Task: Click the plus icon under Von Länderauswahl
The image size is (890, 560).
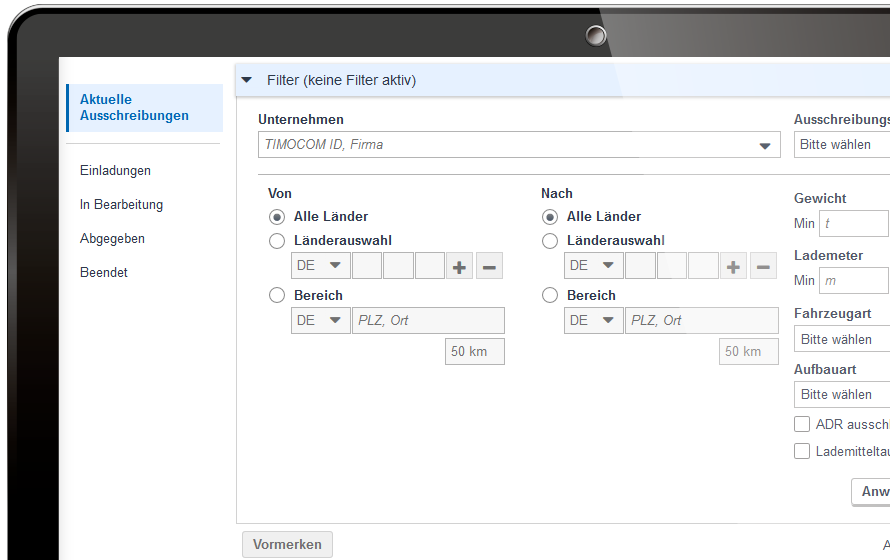Action: click(460, 266)
